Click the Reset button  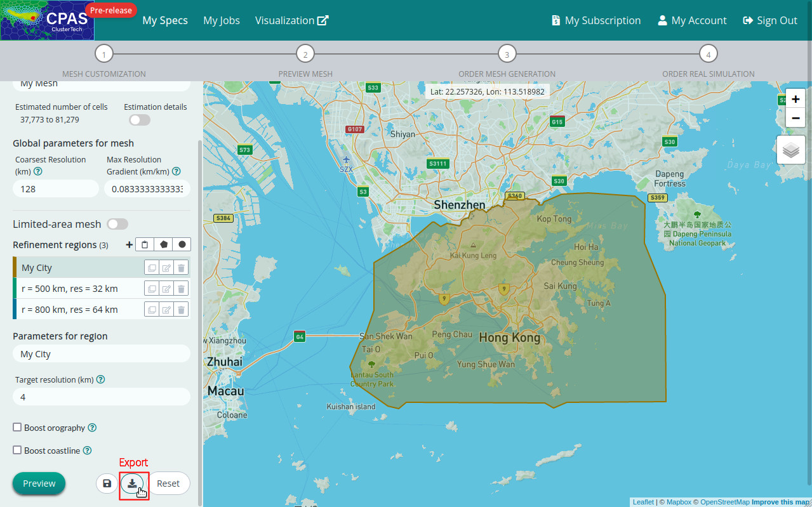pyautogui.click(x=168, y=484)
